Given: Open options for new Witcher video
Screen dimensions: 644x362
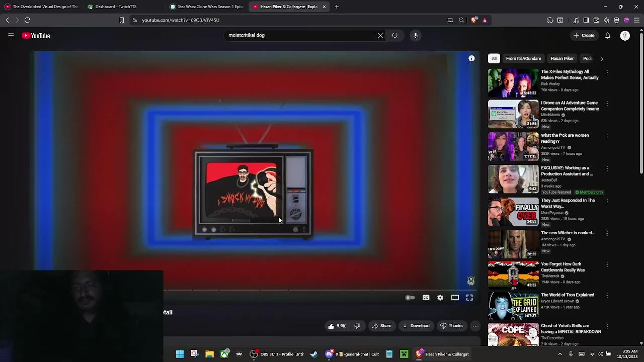Looking at the screenshot, I should pyautogui.click(x=607, y=234).
